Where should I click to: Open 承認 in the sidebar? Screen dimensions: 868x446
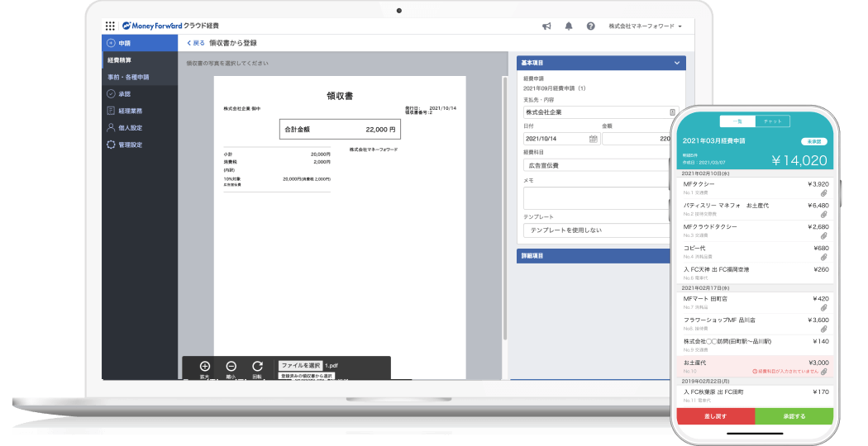point(140,94)
